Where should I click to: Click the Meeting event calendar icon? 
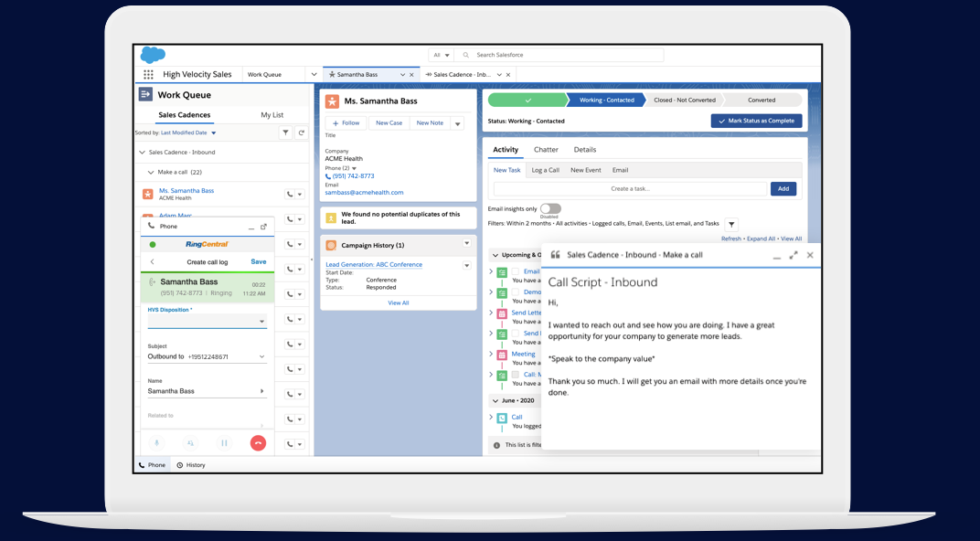pyautogui.click(x=502, y=355)
